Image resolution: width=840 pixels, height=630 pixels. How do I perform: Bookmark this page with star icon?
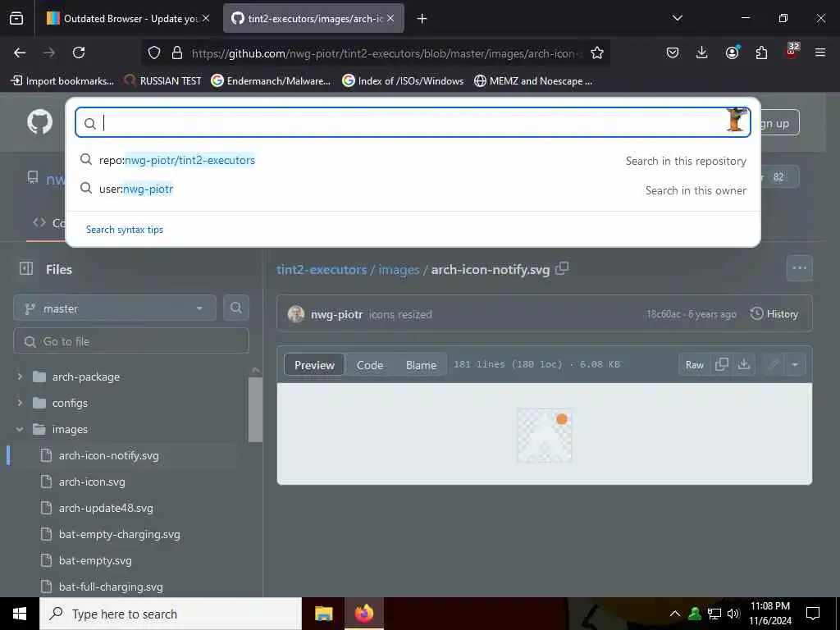(x=597, y=52)
